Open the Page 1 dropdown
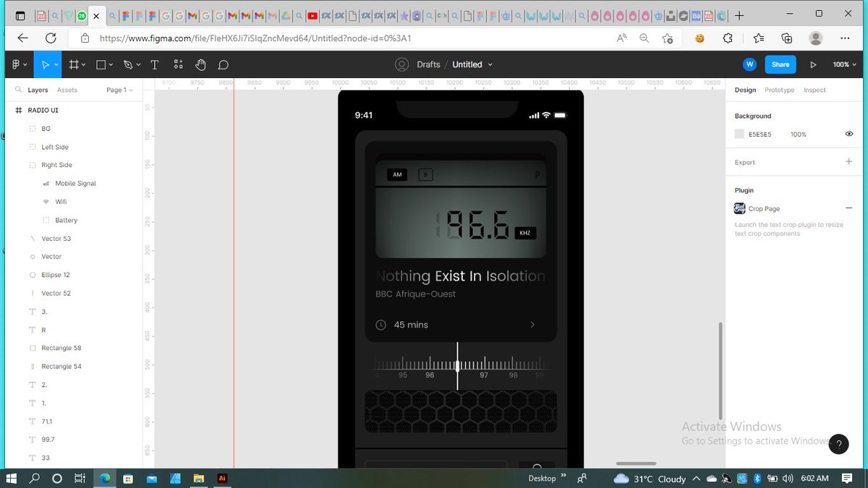Image resolution: width=868 pixels, height=488 pixels. point(119,90)
